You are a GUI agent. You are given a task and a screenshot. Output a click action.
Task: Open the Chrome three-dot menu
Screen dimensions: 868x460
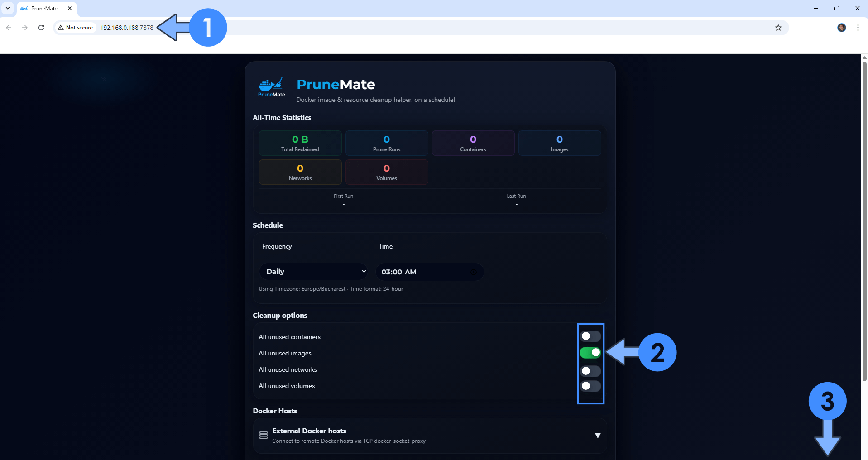(857, 28)
